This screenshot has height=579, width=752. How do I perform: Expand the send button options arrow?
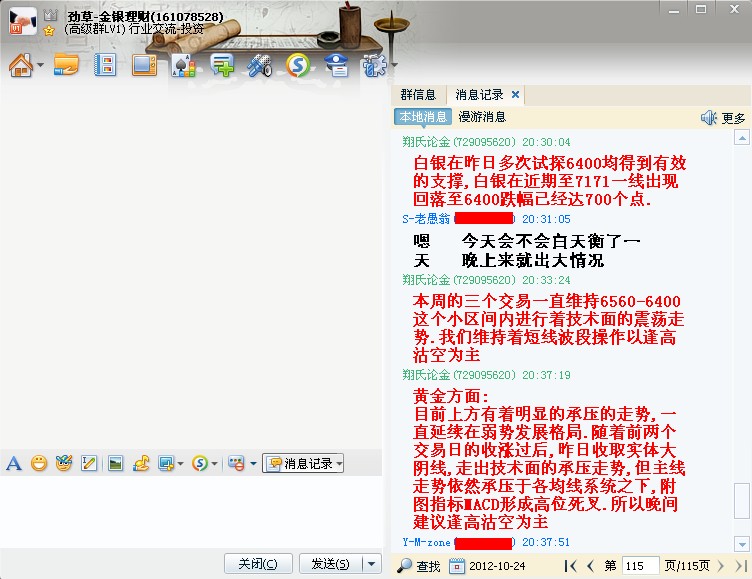pos(372,564)
